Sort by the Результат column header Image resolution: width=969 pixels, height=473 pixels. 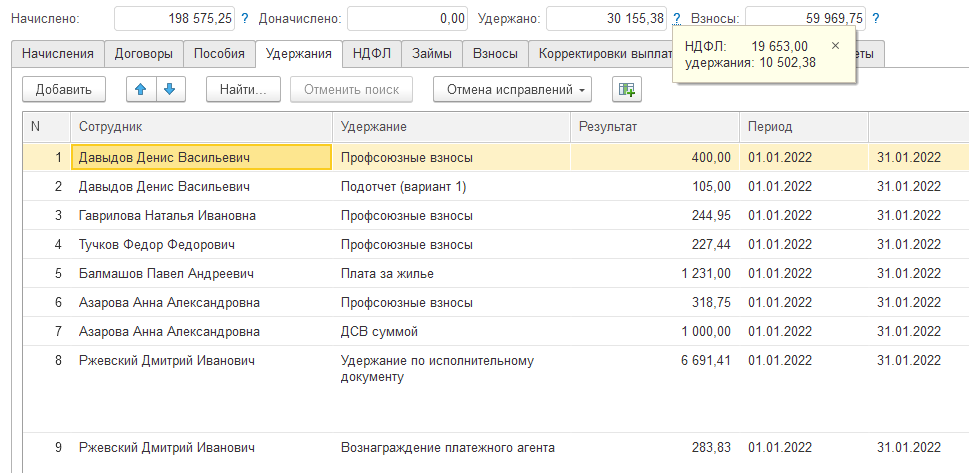click(655, 127)
